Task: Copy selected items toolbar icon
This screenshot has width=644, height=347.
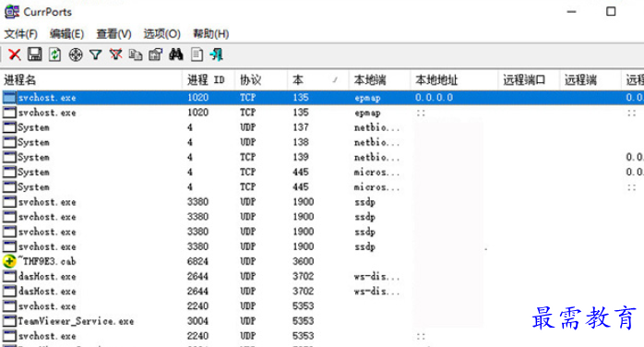Action: click(x=136, y=54)
